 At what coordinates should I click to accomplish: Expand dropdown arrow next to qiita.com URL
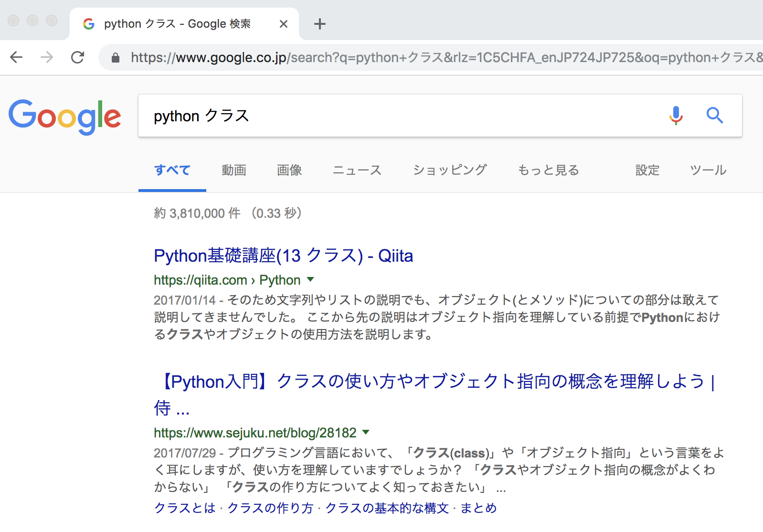point(310,279)
